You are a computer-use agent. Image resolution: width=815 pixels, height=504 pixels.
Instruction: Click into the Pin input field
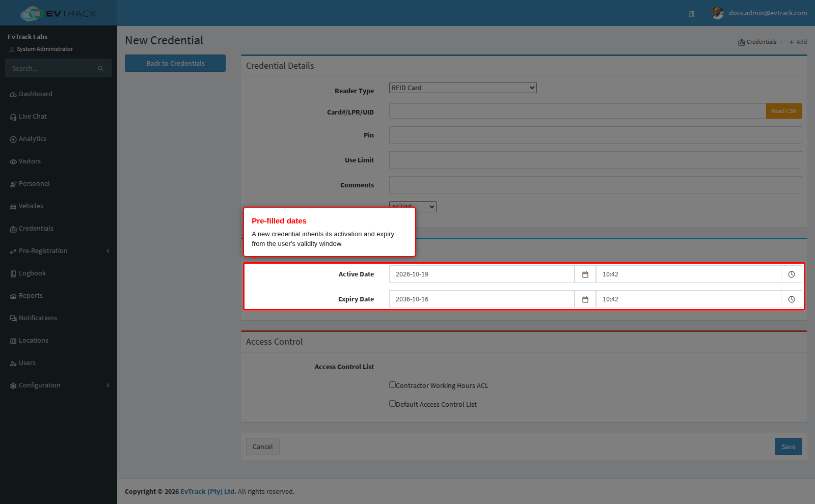pyautogui.click(x=595, y=135)
